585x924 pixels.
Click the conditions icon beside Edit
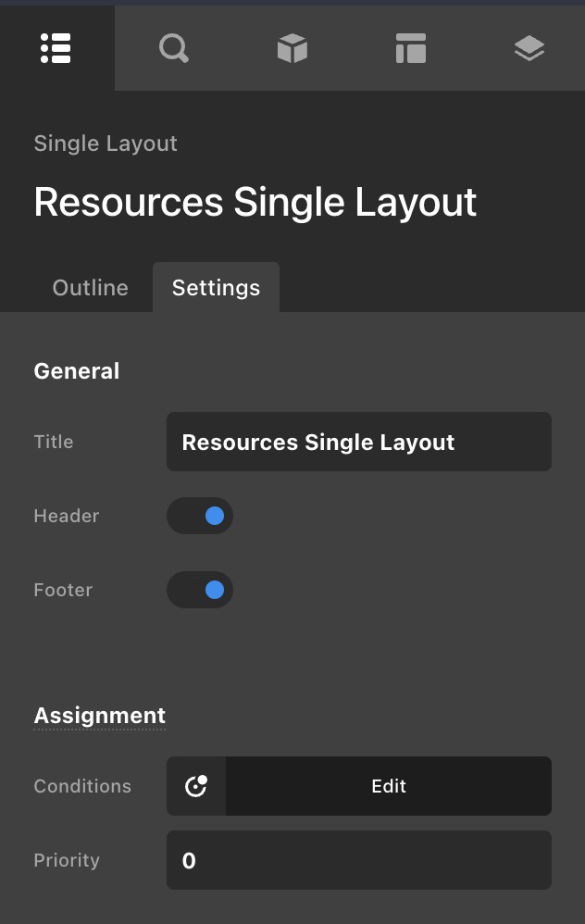tap(196, 786)
